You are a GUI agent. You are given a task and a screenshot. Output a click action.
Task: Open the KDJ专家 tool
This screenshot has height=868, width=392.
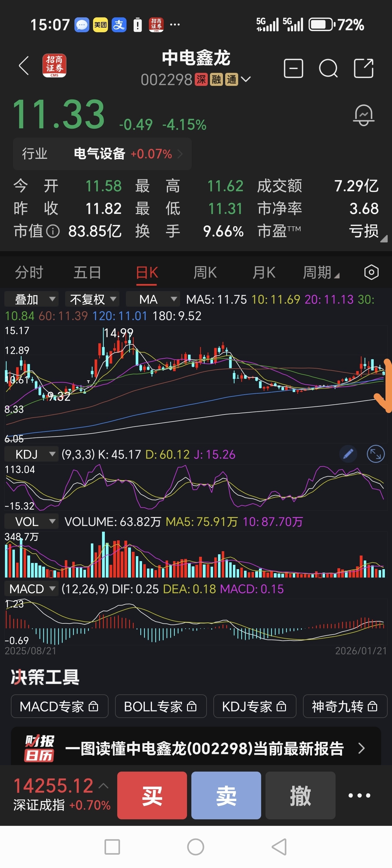(255, 706)
